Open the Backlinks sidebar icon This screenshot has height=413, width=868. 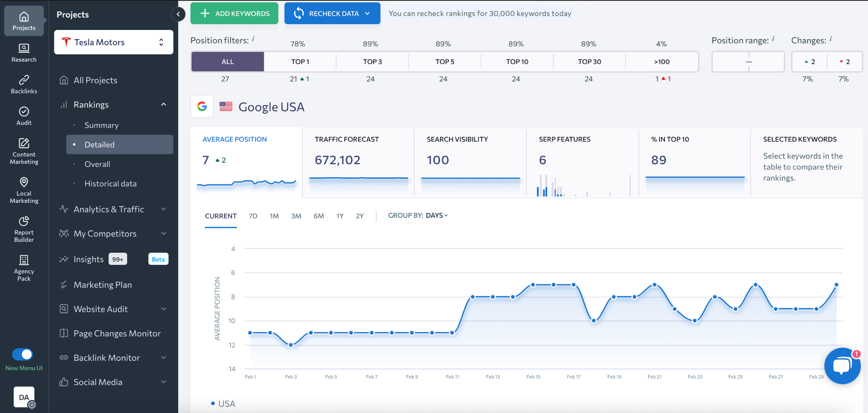click(x=24, y=80)
